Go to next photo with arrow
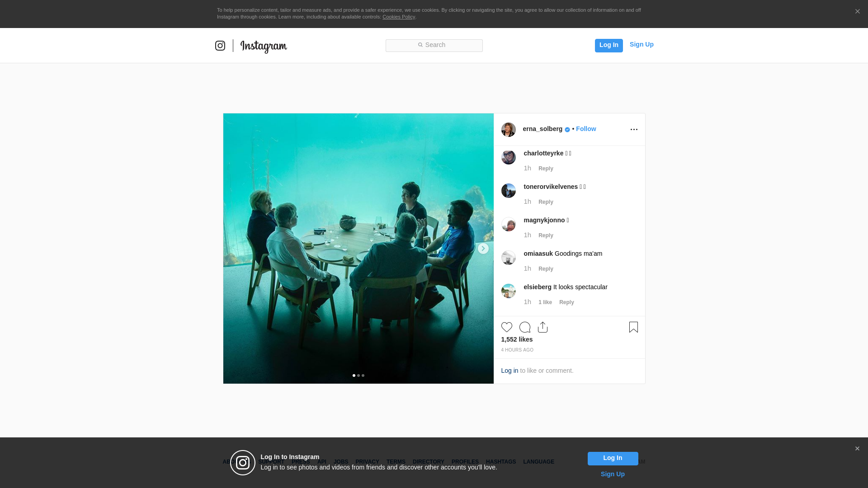This screenshot has height=488, width=868. [483, 249]
